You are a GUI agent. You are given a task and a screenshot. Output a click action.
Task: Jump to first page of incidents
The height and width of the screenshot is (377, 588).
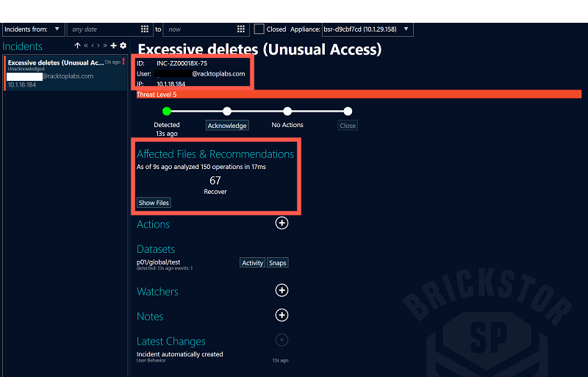point(86,46)
